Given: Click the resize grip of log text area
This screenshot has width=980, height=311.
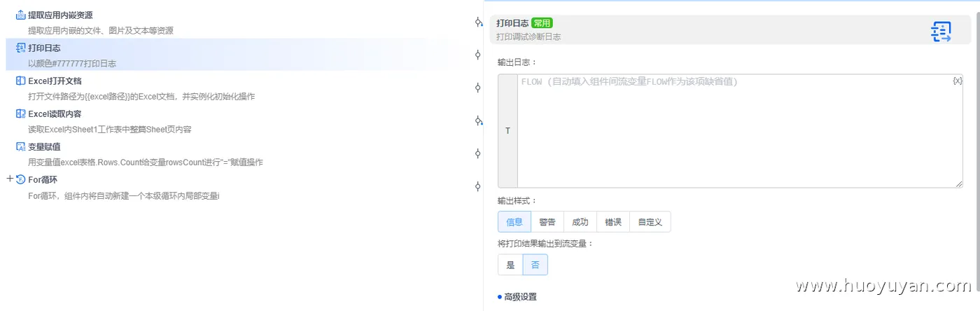Looking at the screenshot, I should coord(959,184).
